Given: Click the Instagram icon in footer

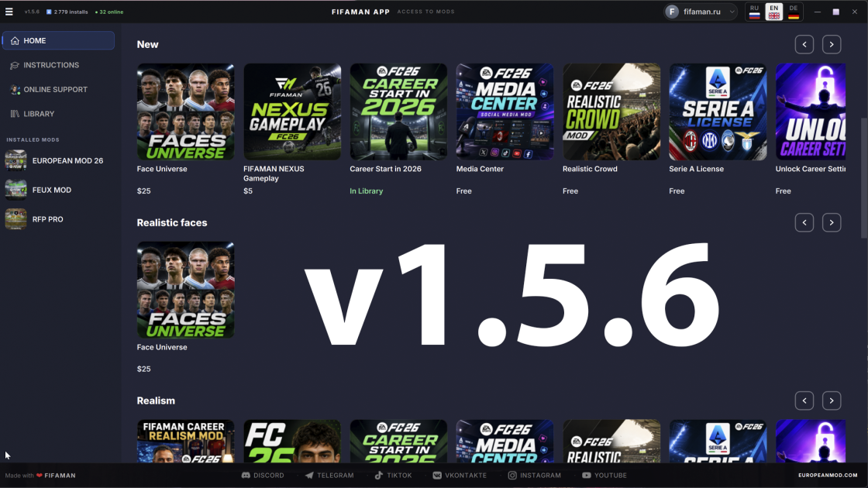Looking at the screenshot, I should pyautogui.click(x=512, y=476).
